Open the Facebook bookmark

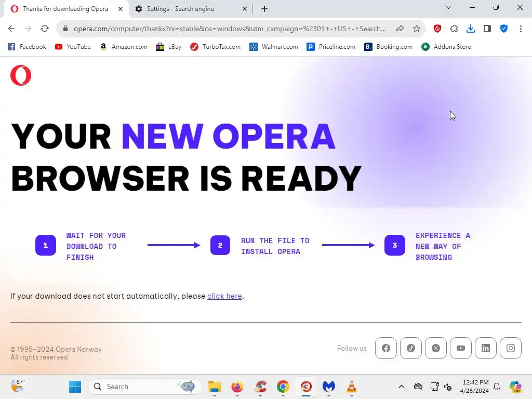click(27, 47)
